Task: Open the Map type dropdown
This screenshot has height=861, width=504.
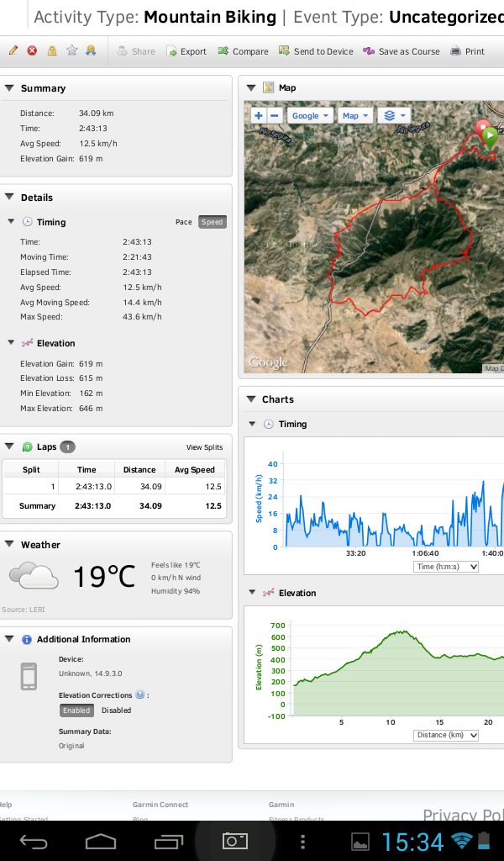Action: [355, 115]
